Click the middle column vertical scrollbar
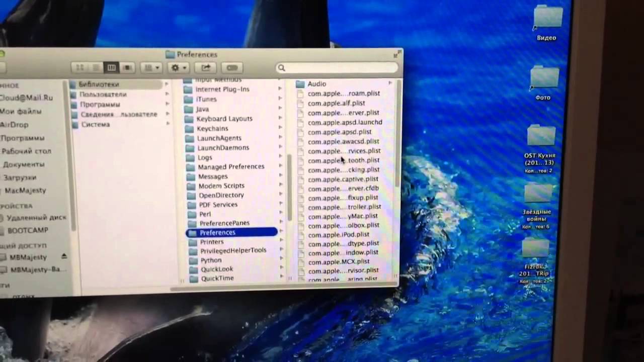Image resolution: width=644 pixels, height=362 pixels. click(289, 187)
